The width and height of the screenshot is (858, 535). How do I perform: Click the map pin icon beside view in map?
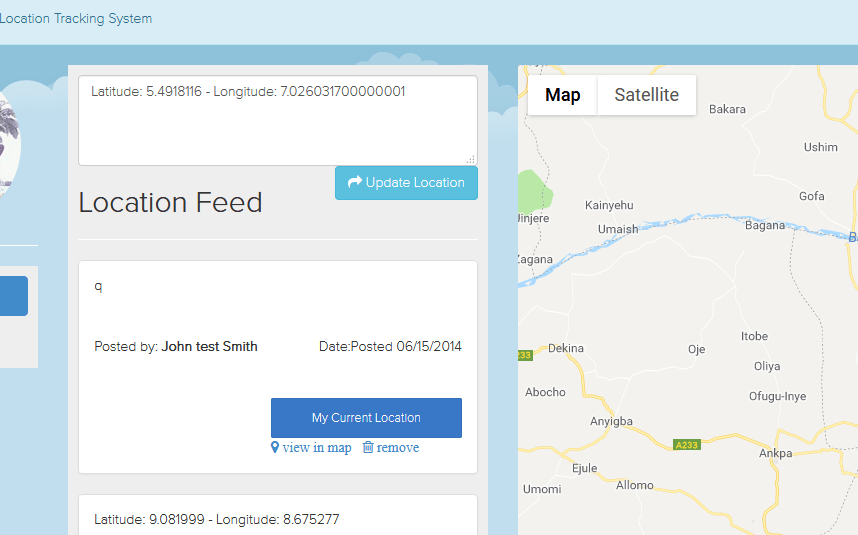[275, 447]
